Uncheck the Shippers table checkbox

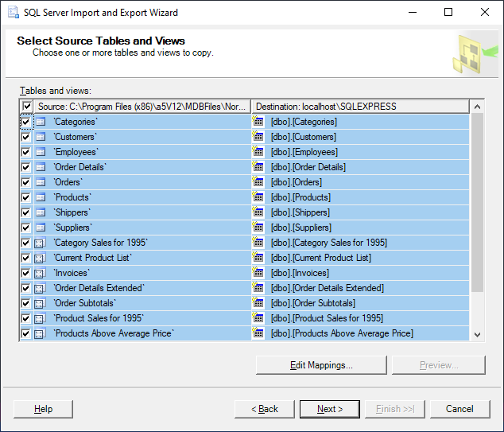[25, 212]
